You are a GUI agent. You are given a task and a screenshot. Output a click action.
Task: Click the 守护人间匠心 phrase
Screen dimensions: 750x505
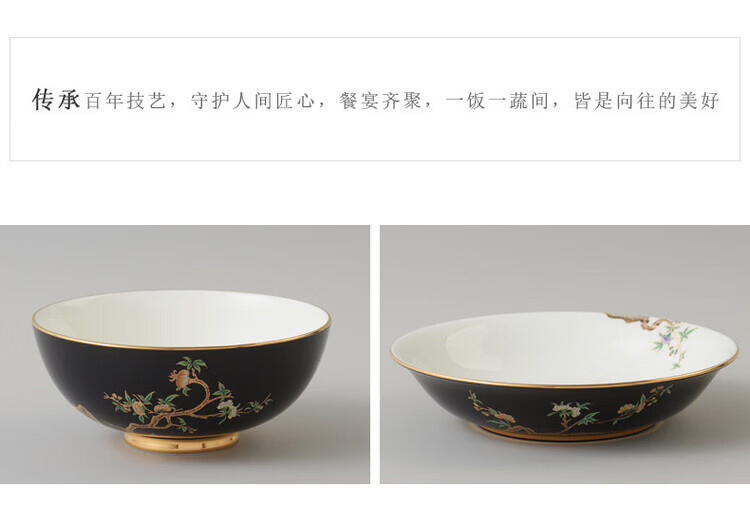(253, 101)
